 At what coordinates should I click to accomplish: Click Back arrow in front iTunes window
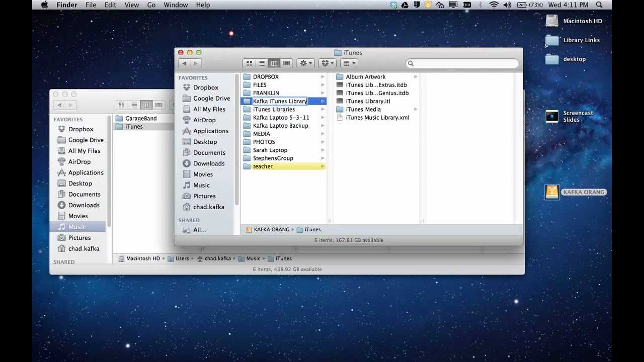(184, 63)
